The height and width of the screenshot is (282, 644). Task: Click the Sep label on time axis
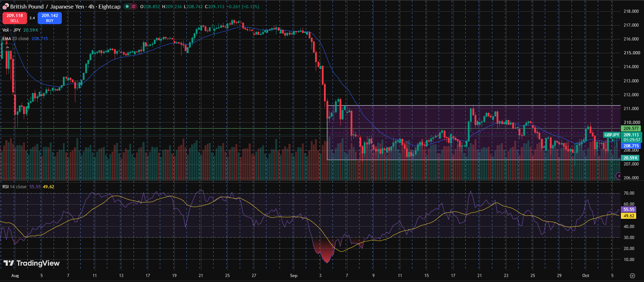pos(294,276)
